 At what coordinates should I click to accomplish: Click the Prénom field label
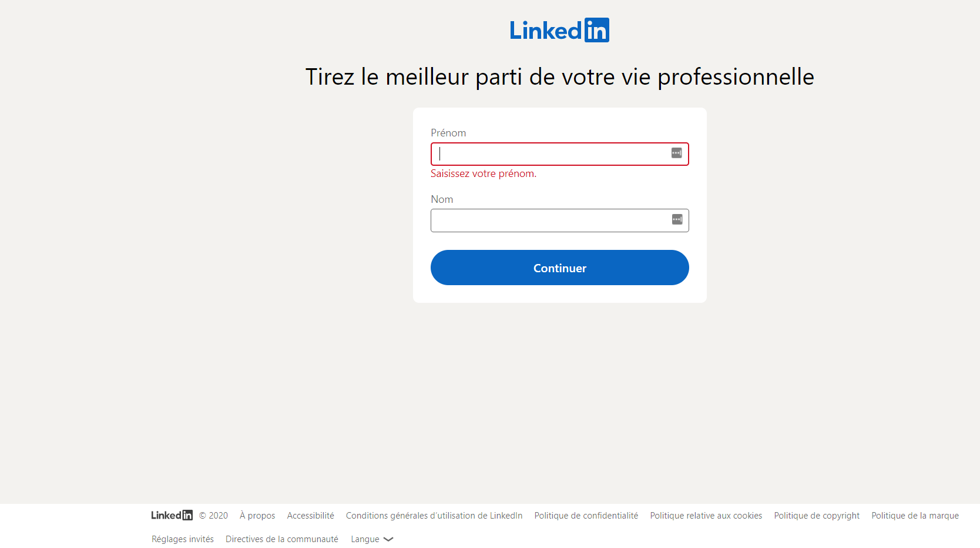(448, 133)
